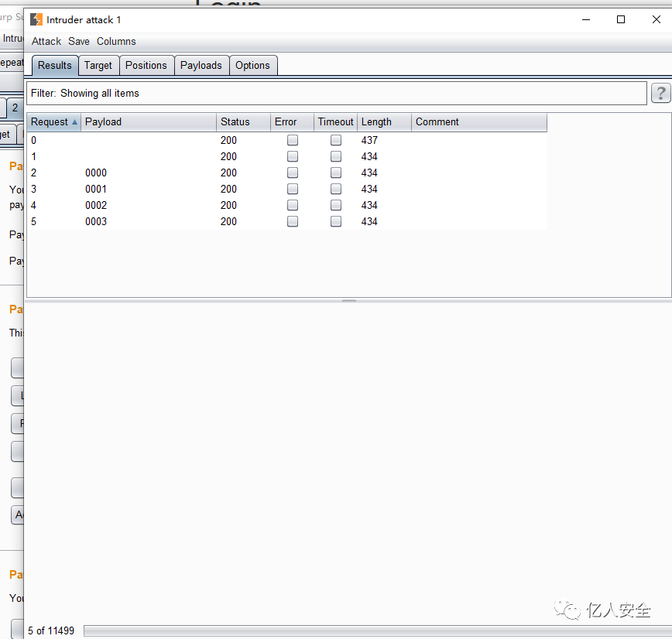Switch to the Target tab
672x639 pixels.
[x=98, y=66]
